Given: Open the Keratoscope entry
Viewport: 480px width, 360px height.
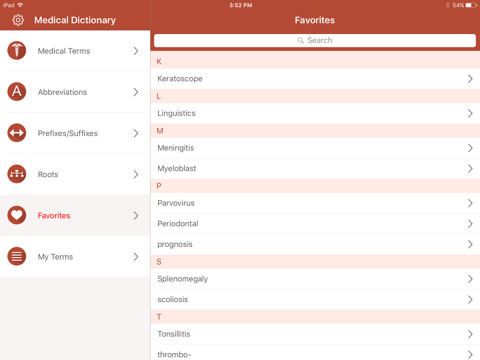Looking at the screenshot, I should [315, 79].
